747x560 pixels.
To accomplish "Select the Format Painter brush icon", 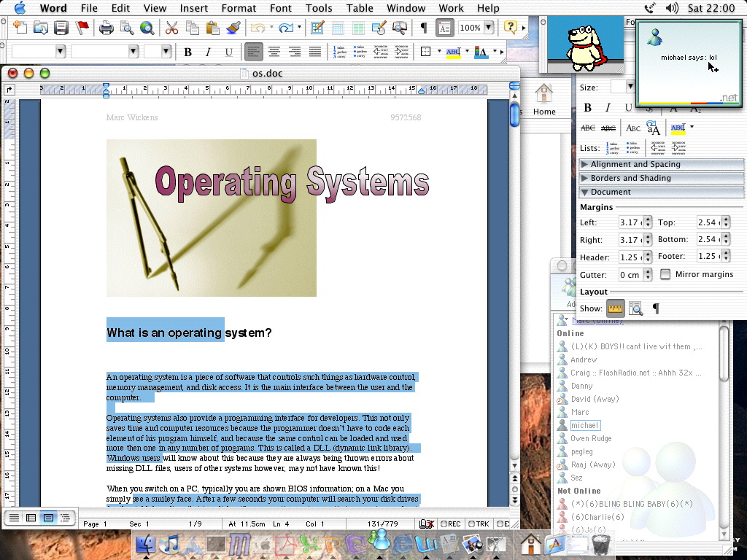I will click(x=233, y=28).
